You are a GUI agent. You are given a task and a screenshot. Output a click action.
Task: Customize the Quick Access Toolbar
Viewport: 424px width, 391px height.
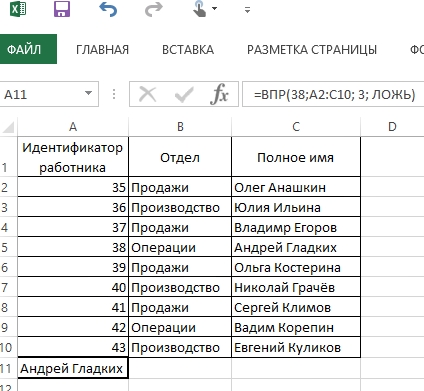coord(247,10)
